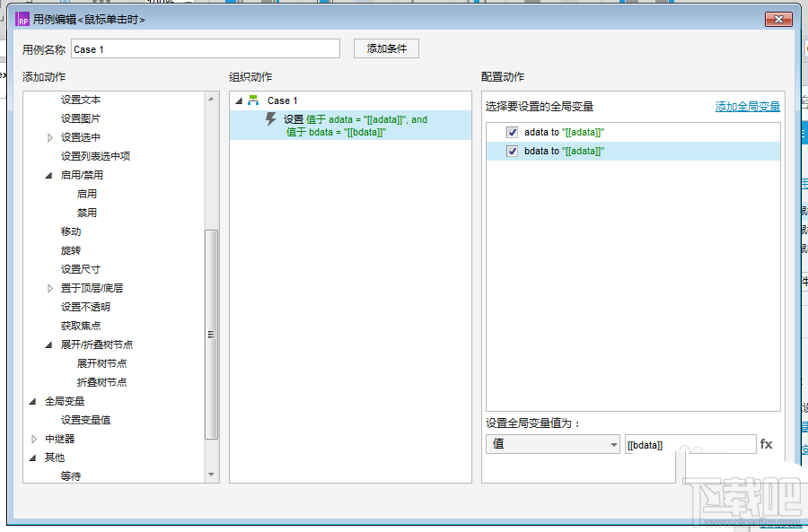Select the 设置列表选中项 action
The height and width of the screenshot is (532, 808).
(x=96, y=156)
